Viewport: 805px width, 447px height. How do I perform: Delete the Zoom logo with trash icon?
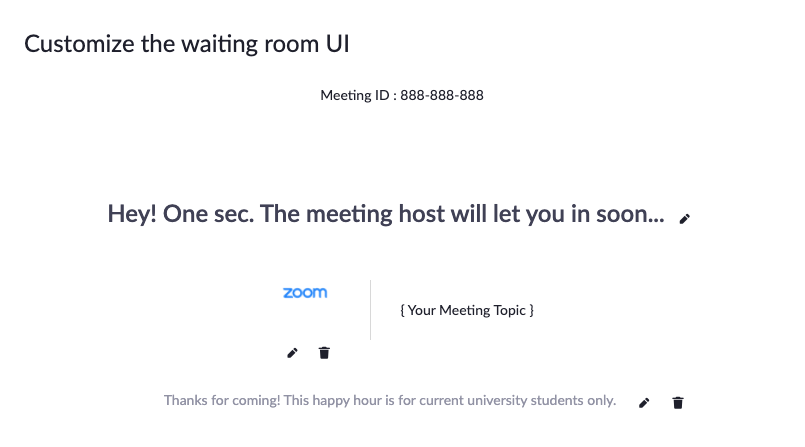(x=324, y=353)
